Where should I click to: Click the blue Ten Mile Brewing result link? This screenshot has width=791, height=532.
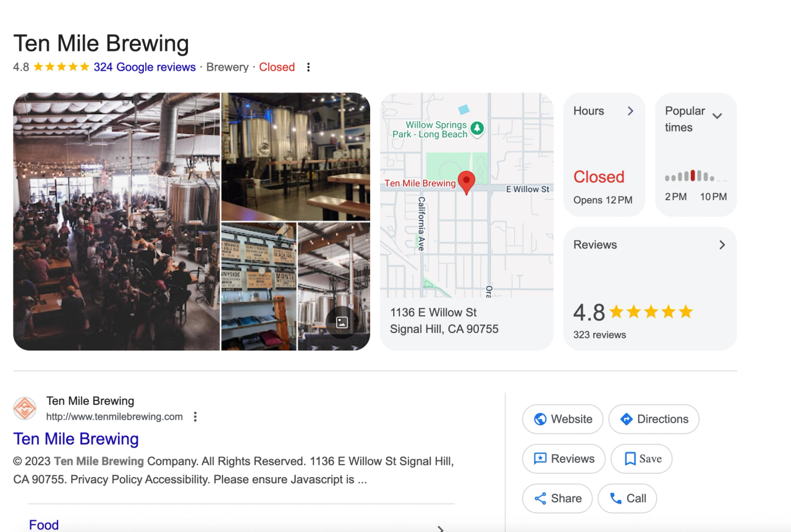click(75, 439)
